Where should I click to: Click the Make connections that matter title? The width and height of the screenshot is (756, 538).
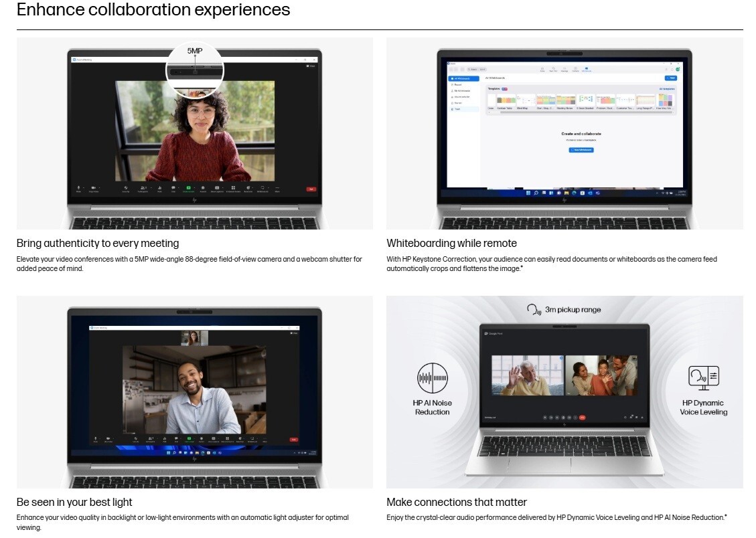(x=457, y=503)
